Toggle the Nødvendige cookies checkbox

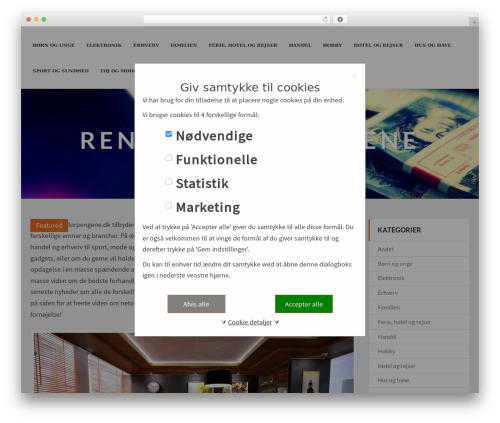coord(169,134)
